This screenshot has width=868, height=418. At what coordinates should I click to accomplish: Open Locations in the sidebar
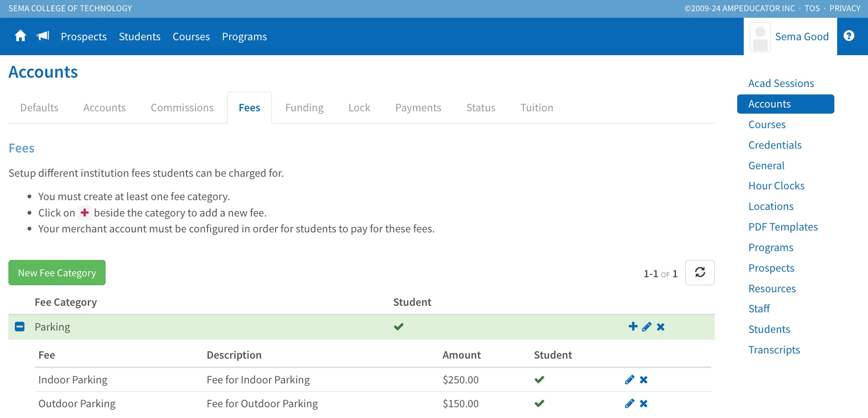pos(771,206)
